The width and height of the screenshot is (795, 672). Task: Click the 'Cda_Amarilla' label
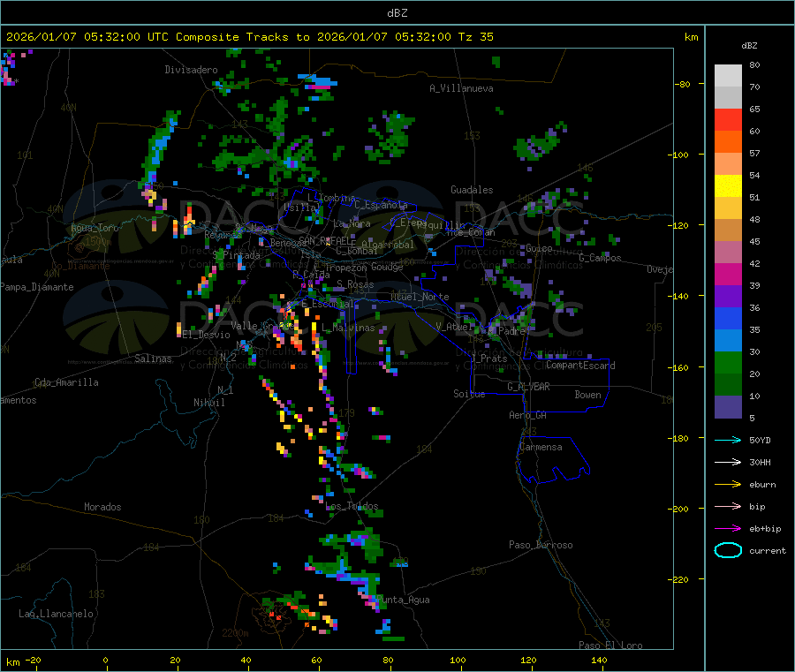point(66,382)
